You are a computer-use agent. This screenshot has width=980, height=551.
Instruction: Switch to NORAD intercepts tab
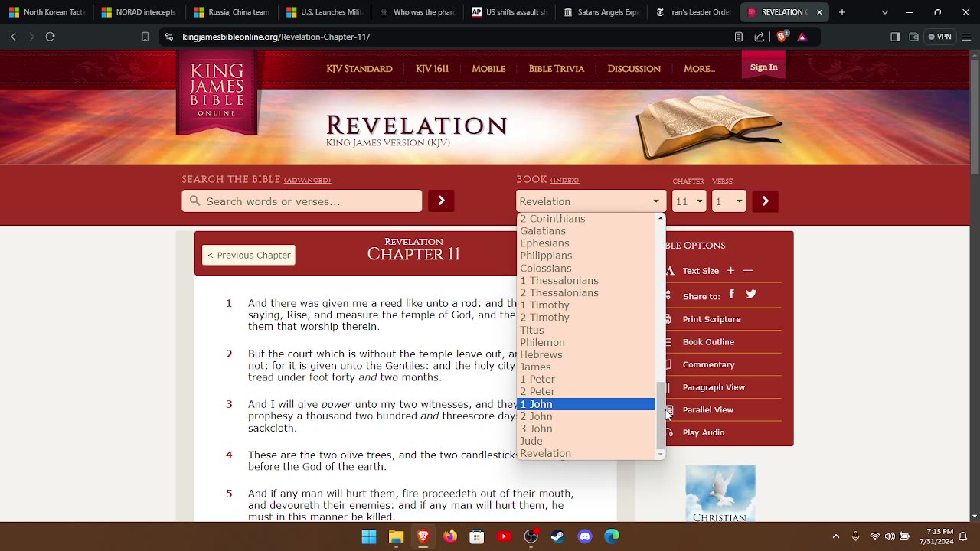click(139, 12)
